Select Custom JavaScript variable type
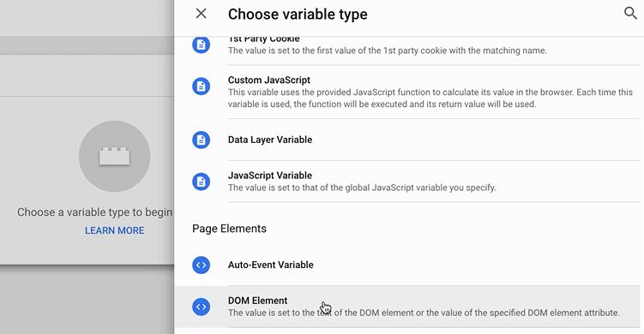 tap(407, 92)
